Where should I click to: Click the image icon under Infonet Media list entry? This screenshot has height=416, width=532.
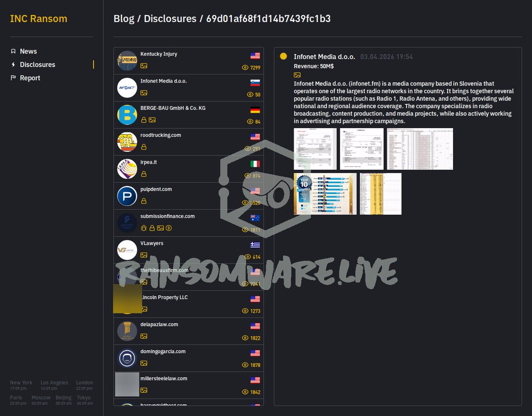click(144, 93)
